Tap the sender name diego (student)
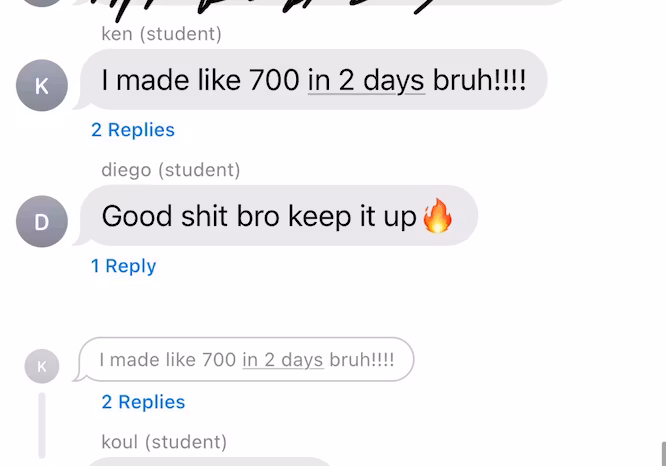666x466 pixels. click(171, 170)
